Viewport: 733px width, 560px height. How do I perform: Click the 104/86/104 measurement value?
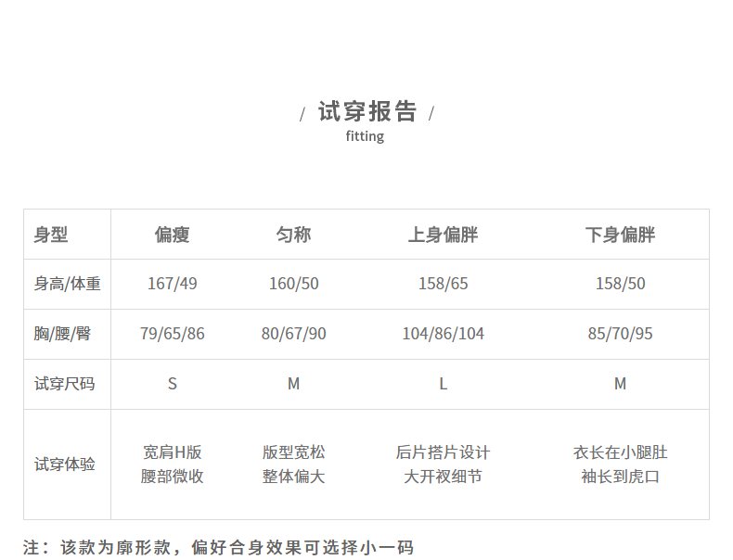click(x=443, y=334)
